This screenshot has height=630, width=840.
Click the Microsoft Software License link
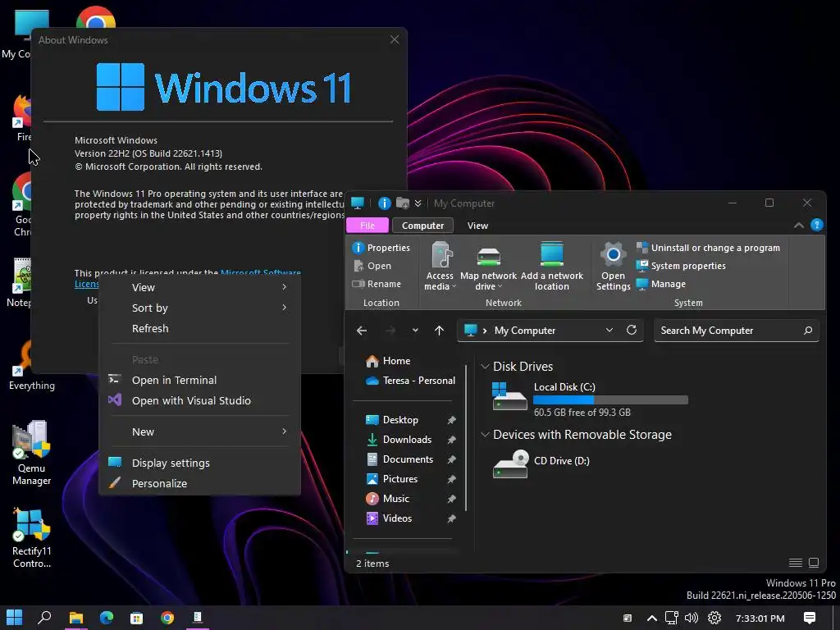[x=260, y=272]
